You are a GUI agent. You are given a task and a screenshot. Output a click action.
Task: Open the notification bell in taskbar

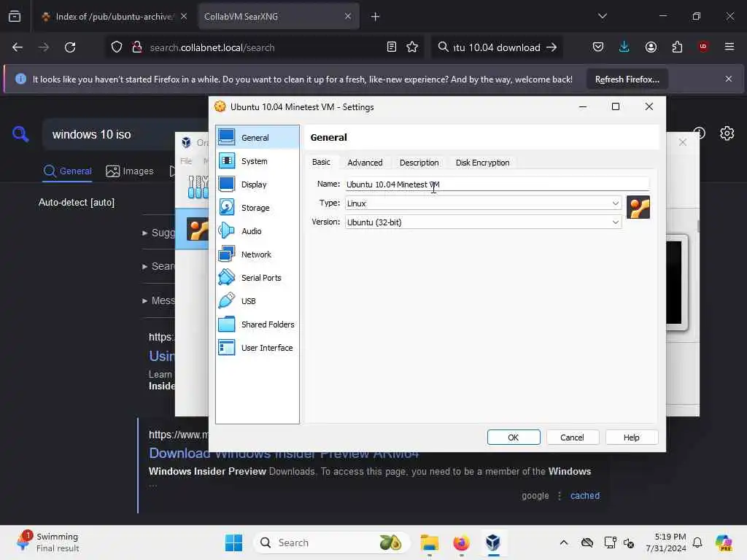coord(697,542)
